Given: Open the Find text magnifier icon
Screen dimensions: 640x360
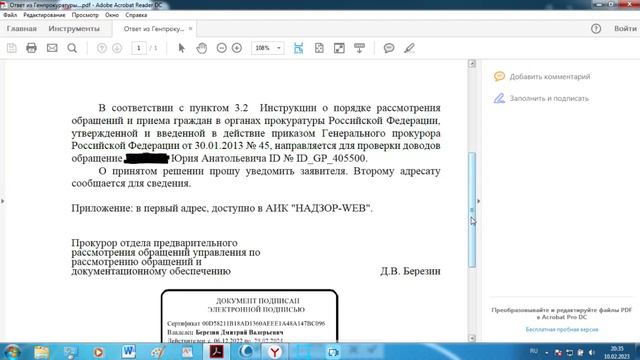Looking at the screenshot, I should coord(72,48).
